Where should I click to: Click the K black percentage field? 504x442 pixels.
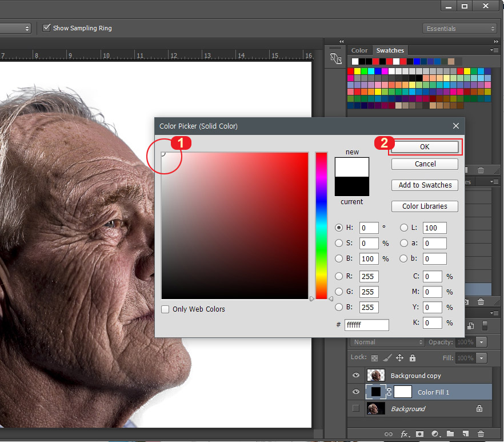433,322
